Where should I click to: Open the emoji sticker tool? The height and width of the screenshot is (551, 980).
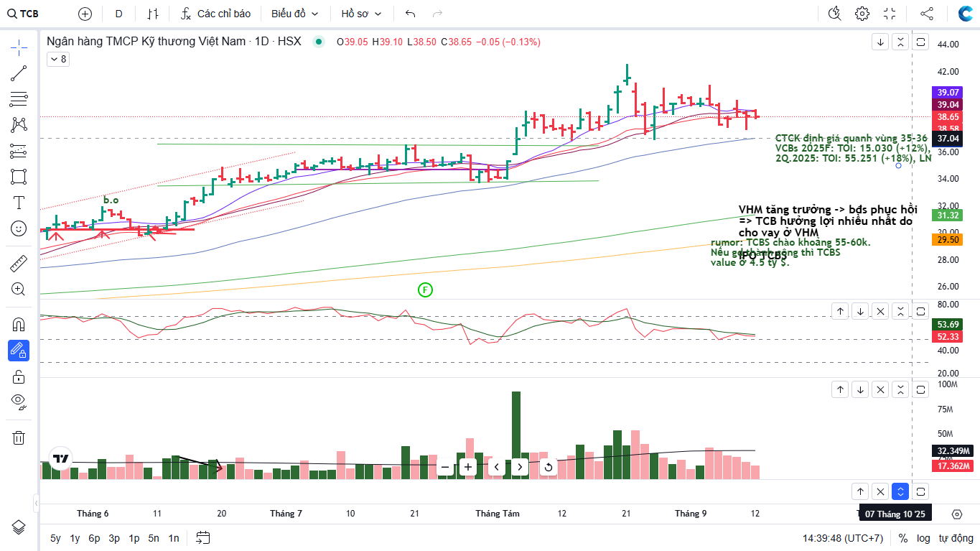point(19,228)
